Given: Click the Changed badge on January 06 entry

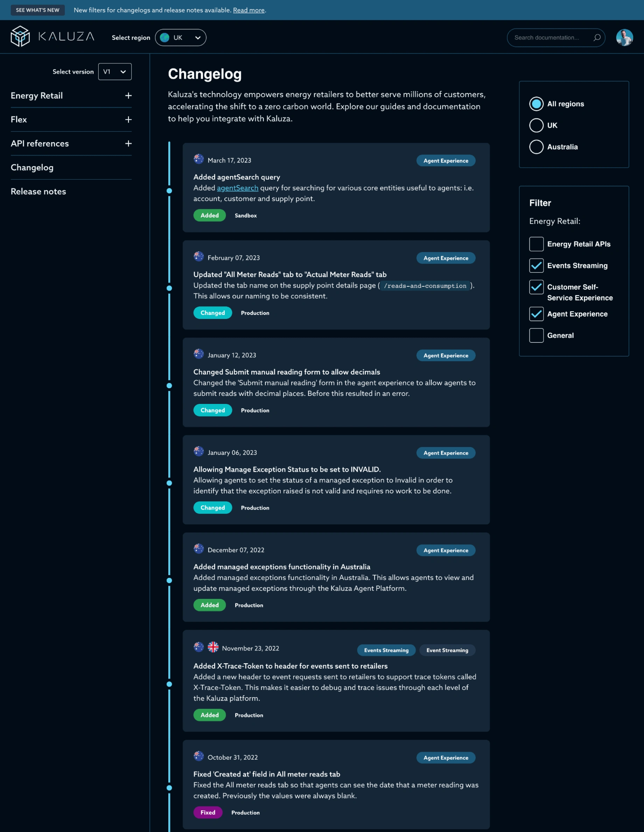Looking at the screenshot, I should click(x=212, y=508).
